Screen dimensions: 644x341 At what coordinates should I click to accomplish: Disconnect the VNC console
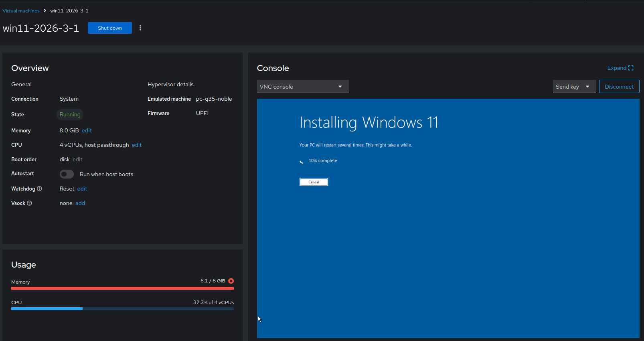[x=619, y=87]
